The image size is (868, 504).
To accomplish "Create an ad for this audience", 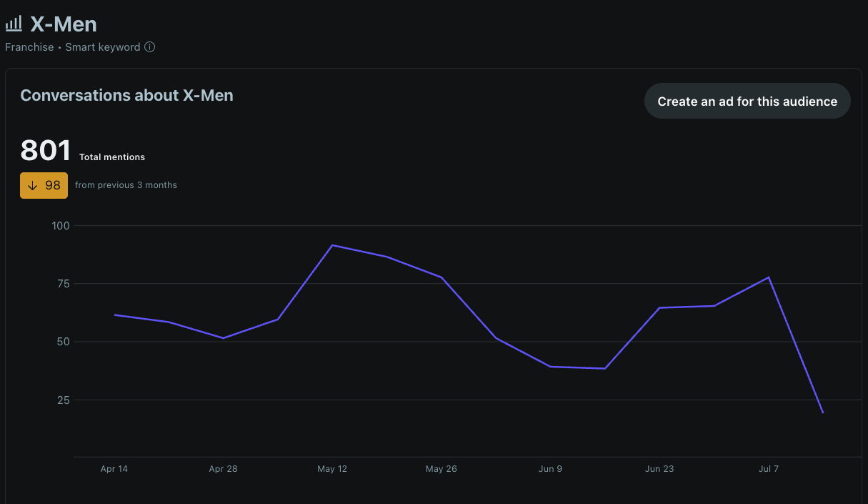I will pyautogui.click(x=747, y=101).
